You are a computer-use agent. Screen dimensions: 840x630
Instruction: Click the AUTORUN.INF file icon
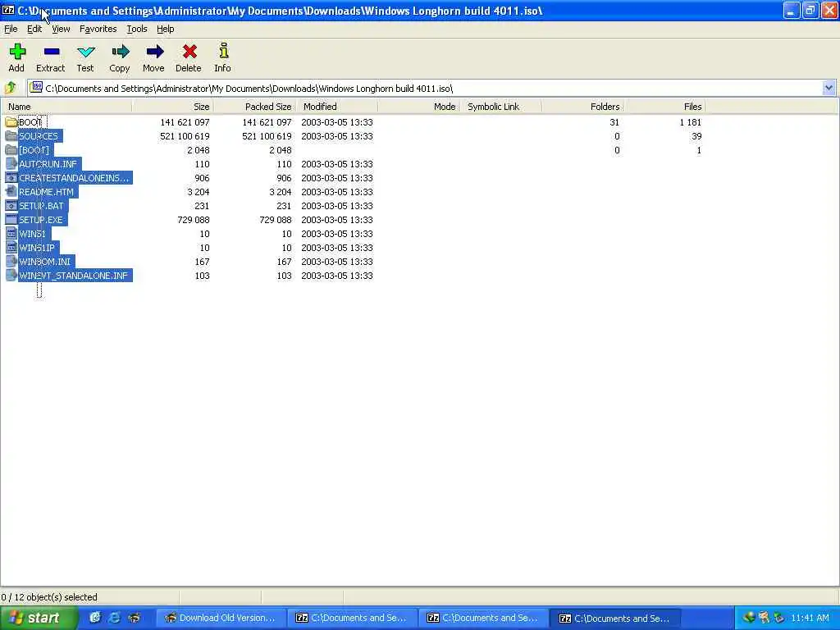pyautogui.click(x=11, y=164)
